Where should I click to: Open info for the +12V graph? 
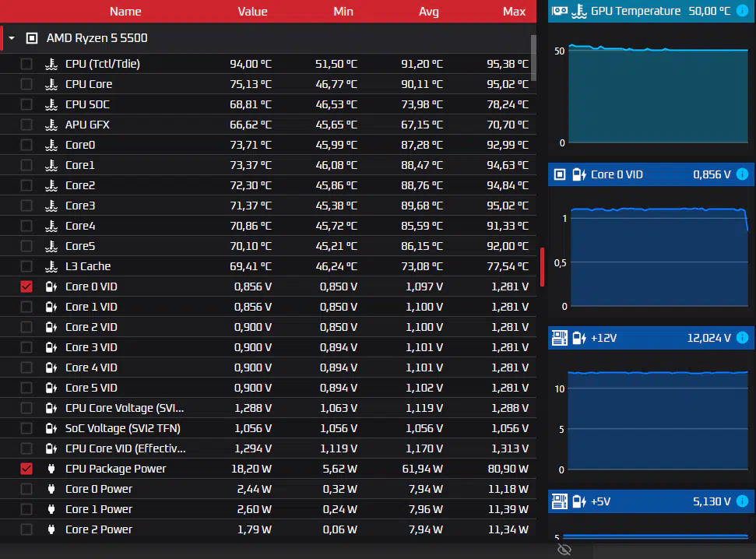(x=743, y=338)
